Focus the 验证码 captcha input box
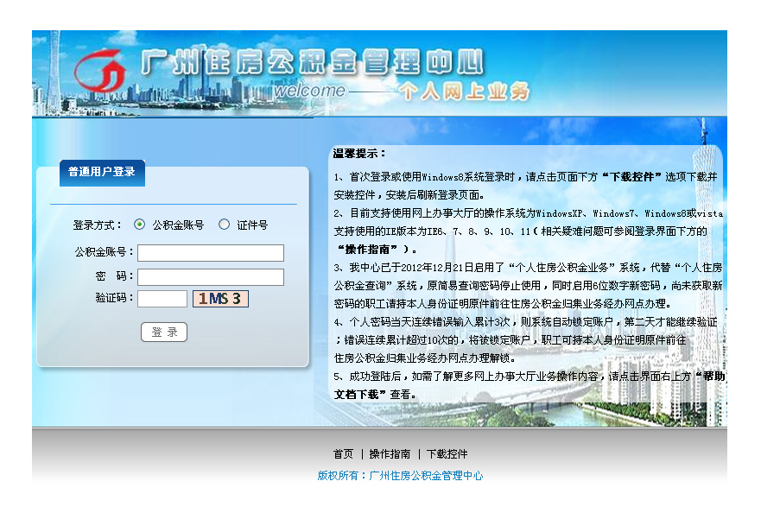This screenshot has height=532, width=761. pos(162,299)
